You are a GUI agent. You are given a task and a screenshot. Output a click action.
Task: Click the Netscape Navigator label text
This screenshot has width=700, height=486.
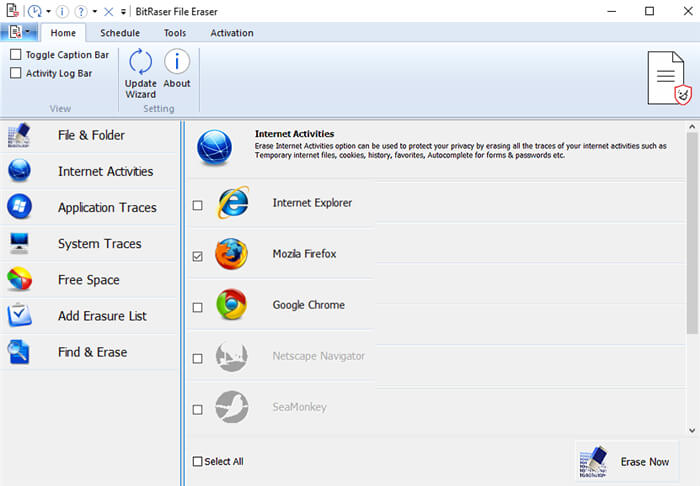(318, 356)
